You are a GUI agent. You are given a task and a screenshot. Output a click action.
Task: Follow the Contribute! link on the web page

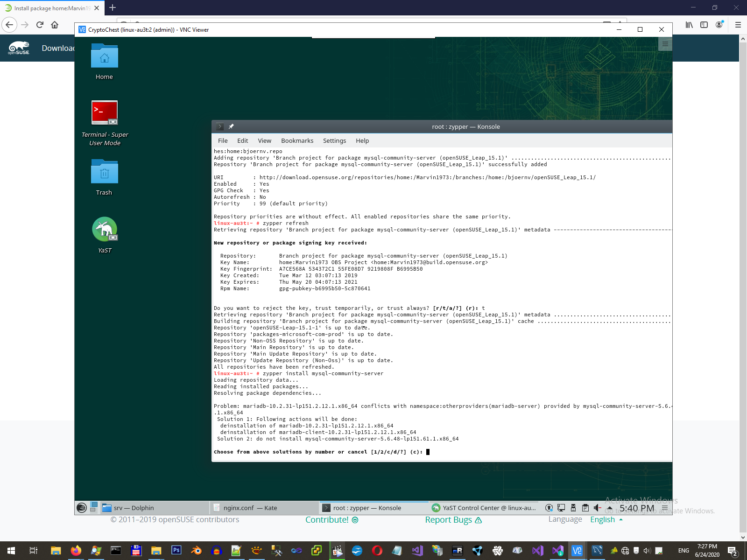[332, 520]
